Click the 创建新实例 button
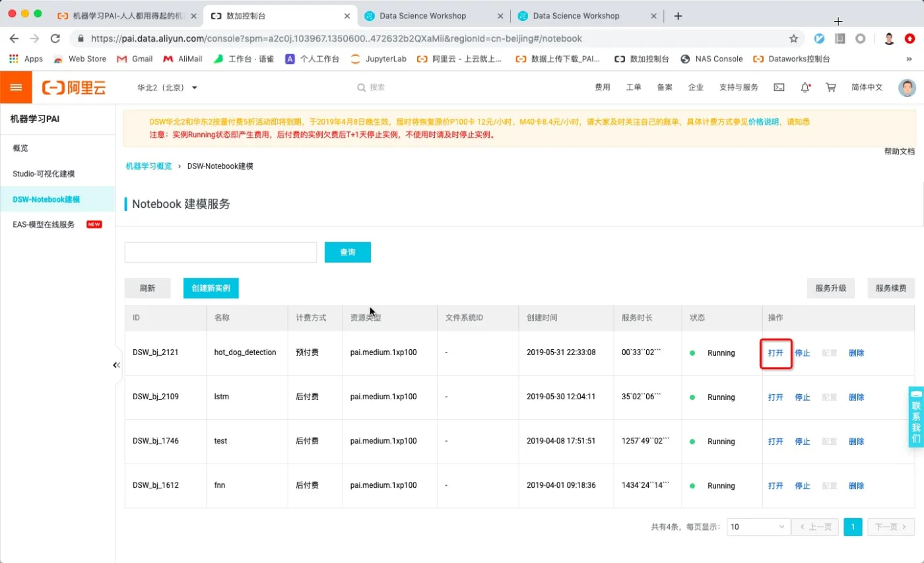Viewport: 924px width, 563px height. click(211, 288)
